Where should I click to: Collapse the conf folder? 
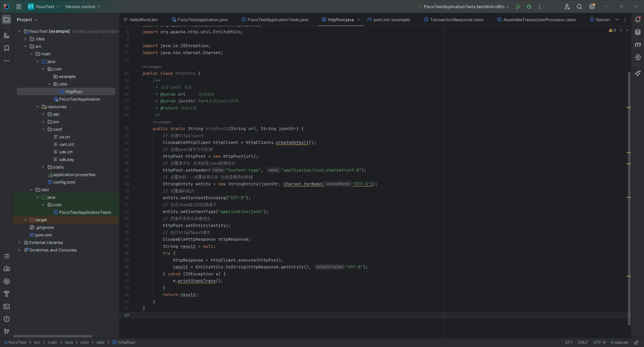[x=43, y=129]
